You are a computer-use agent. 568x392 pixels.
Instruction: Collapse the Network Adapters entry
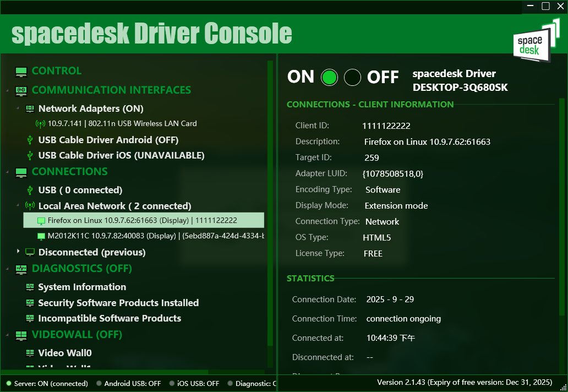coord(17,108)
